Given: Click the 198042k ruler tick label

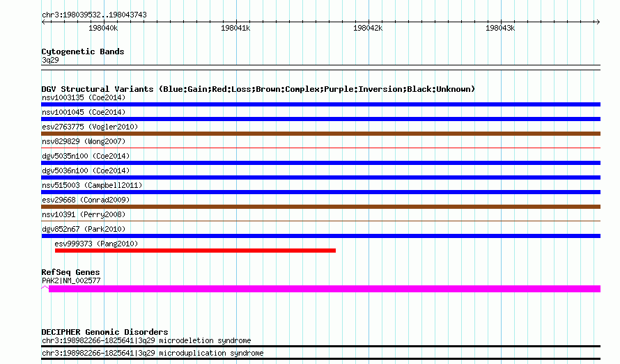Looking at the screenshot, I should point(368,28).
